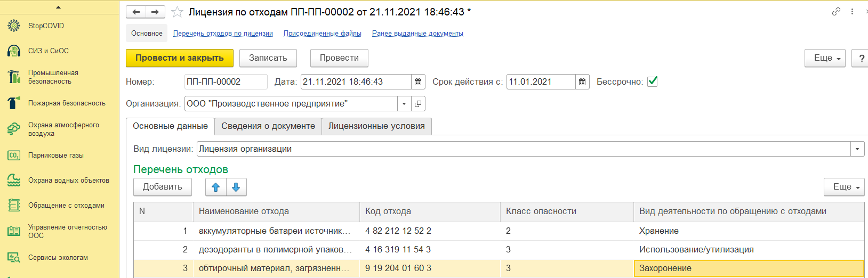Image resolution: width=868 pixels, height=278 pixels.
Task: Click the Хранение activity cell
Action: click(749, 231)
